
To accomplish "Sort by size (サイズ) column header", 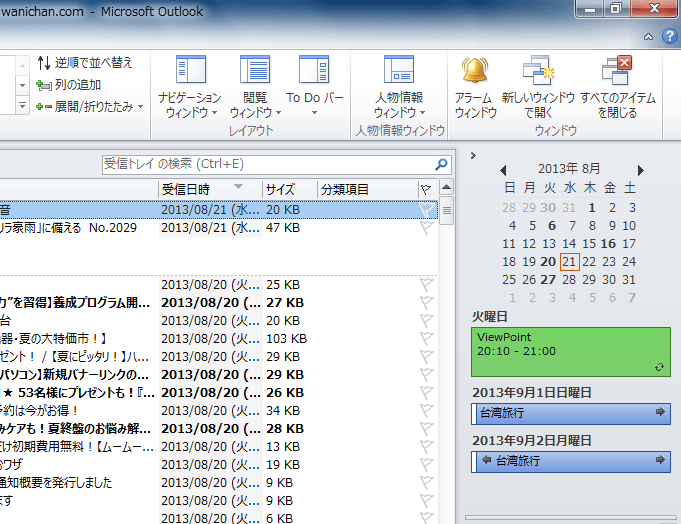I will pyautogui.click(x=290, y=189).
